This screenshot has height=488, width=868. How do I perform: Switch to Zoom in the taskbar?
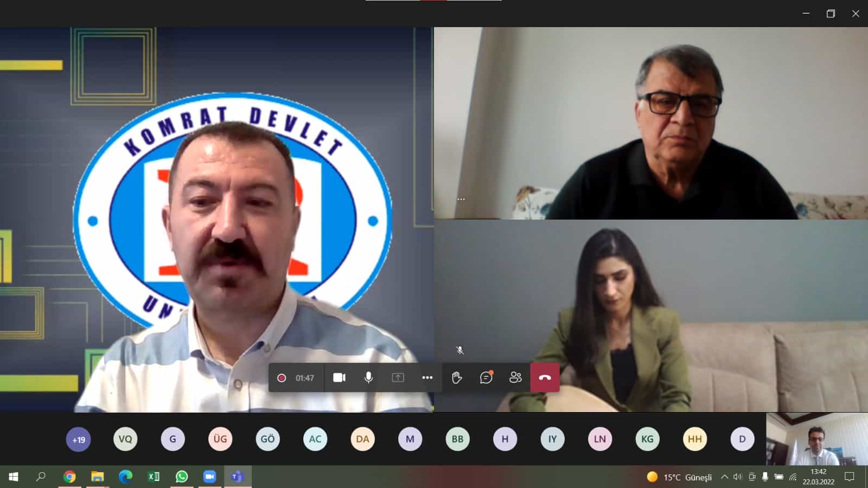pyautogui.click(x=209, y=477)
